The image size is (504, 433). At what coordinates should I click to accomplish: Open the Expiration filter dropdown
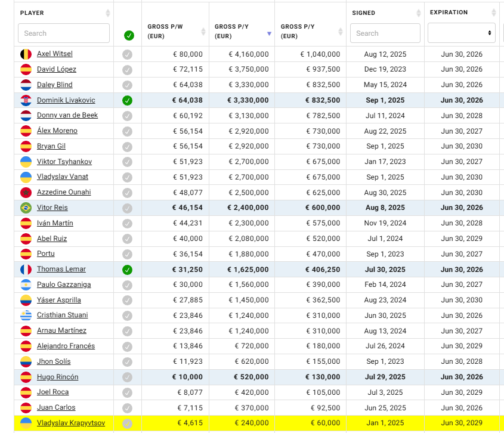pyautogui.click(x=461, y=33)
